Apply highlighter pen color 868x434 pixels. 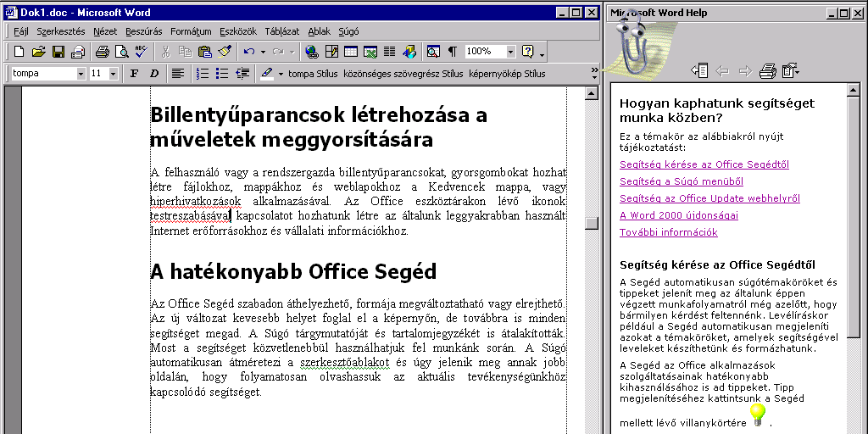pos(267,74)
